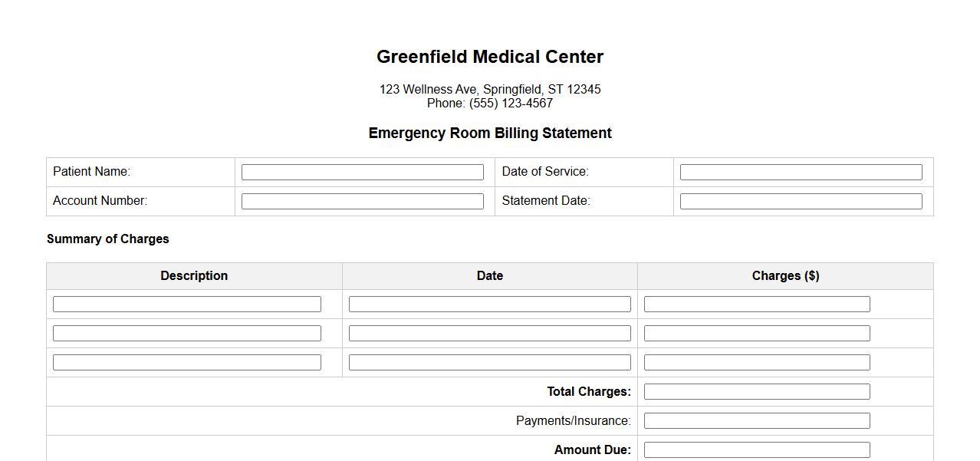Click the Total Charges input box
Screen dimensions: 980x461
[757, 392]
